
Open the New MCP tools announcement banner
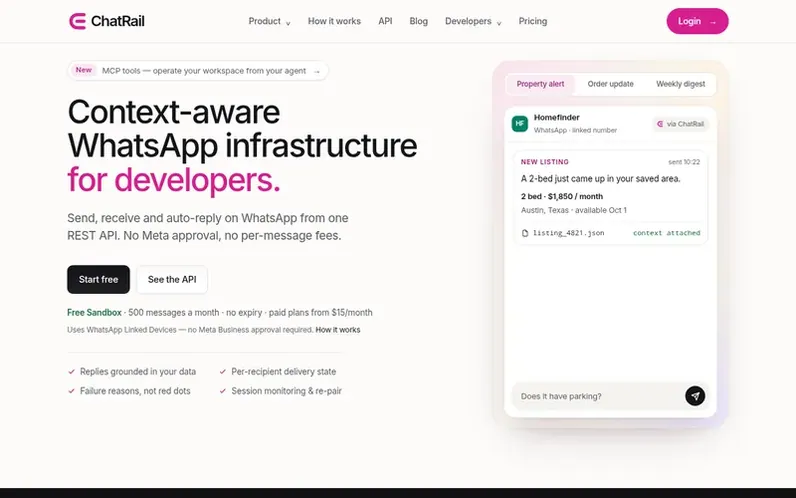click(x=198, y=71)
